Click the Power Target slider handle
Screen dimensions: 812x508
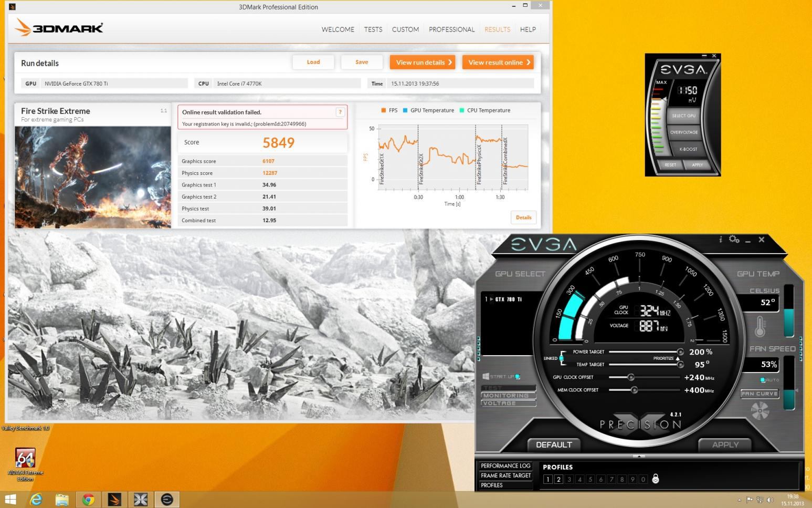point(680,352)
